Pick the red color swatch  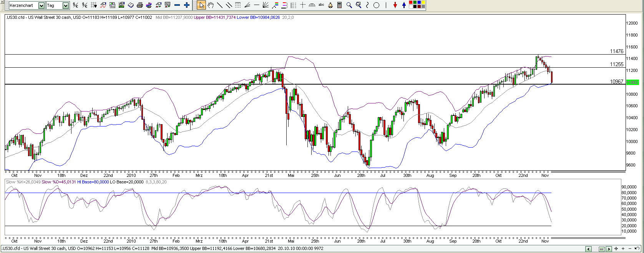(411, 2)
